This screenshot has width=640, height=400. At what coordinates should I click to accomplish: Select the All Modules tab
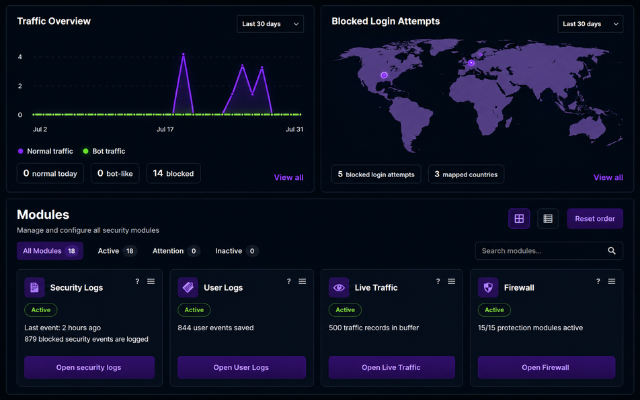click(x=50, y=251)
